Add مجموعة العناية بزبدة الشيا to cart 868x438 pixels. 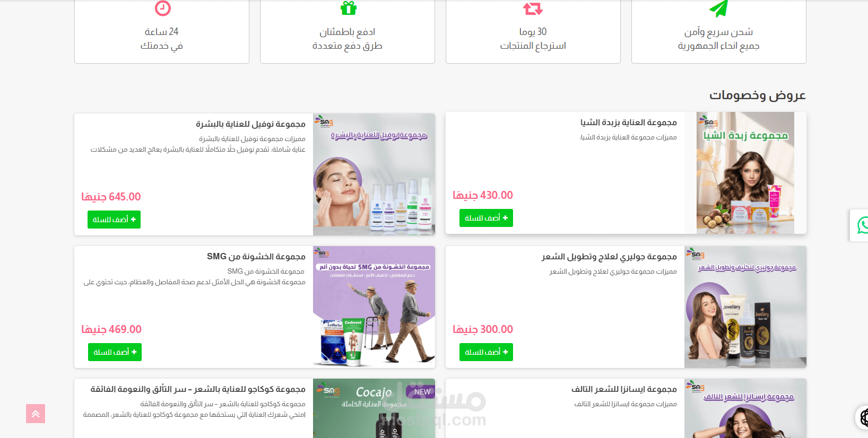[x=486, y=218]
